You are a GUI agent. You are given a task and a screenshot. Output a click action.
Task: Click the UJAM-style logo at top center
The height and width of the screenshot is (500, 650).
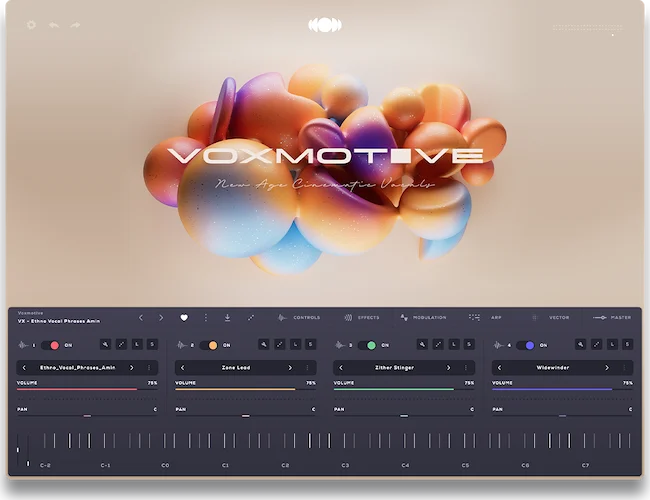coord(325,25)
